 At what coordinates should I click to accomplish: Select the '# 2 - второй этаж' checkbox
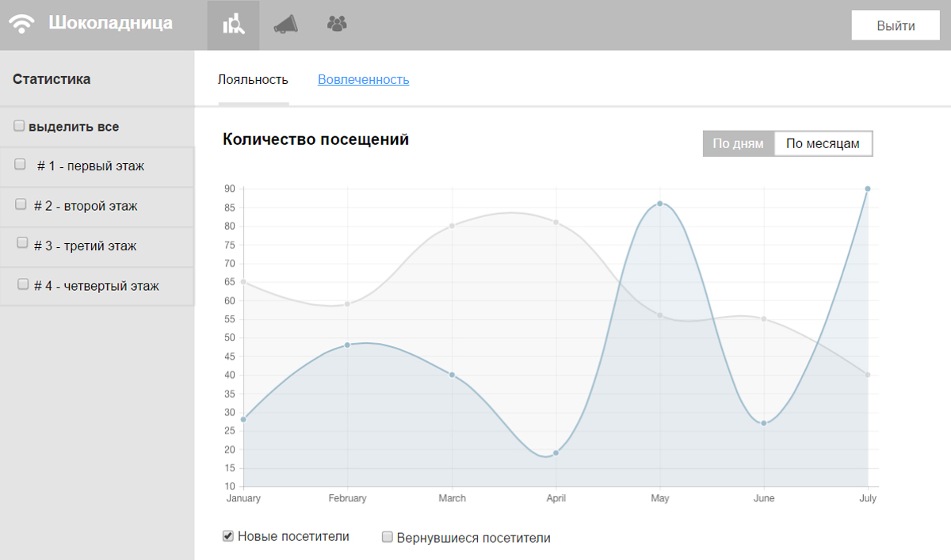(21, 204)
